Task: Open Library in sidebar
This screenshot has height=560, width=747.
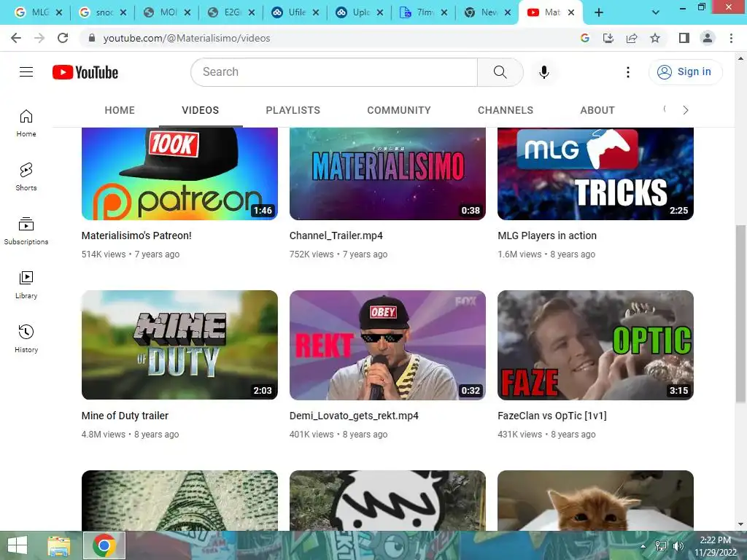Action: pyautogui.click(x=26, y=285)
